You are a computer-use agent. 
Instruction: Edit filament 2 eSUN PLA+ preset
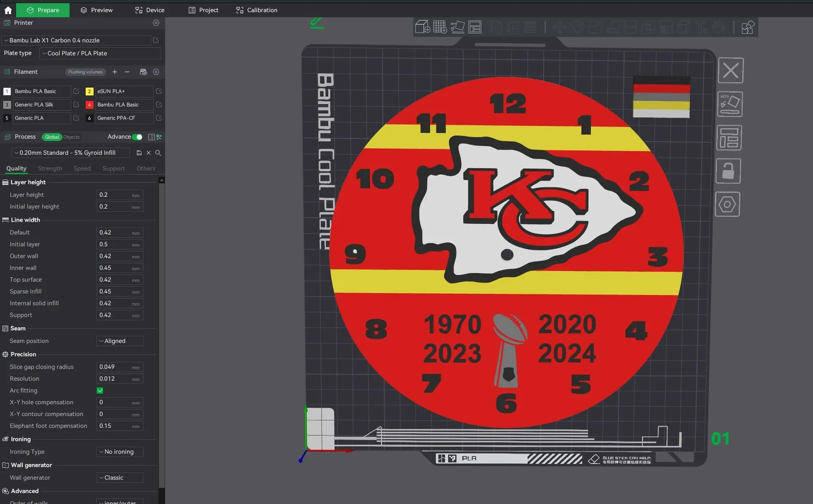pos(159,91)
